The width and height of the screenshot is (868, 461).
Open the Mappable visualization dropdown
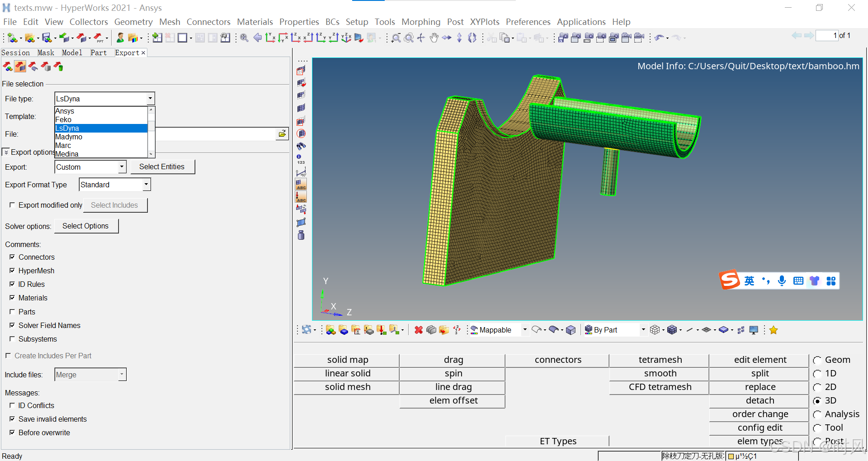(525, 330)
